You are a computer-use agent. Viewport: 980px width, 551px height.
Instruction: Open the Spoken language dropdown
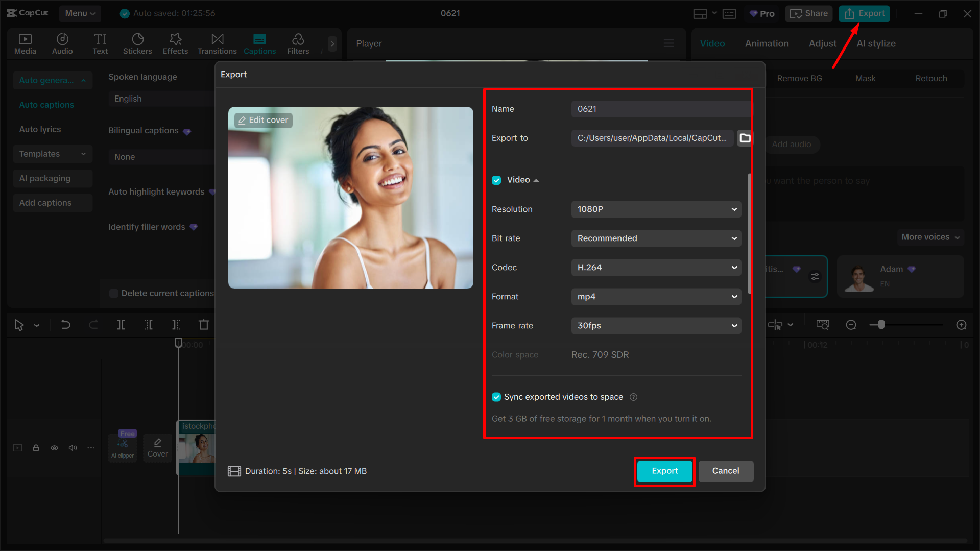point(161,99)
